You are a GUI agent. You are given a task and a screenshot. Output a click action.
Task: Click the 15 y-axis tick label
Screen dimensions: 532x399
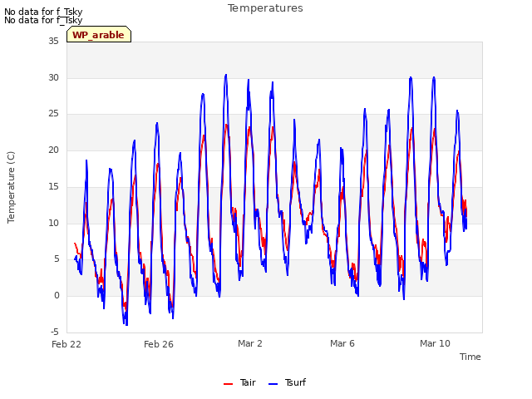(x=53, y=186)
